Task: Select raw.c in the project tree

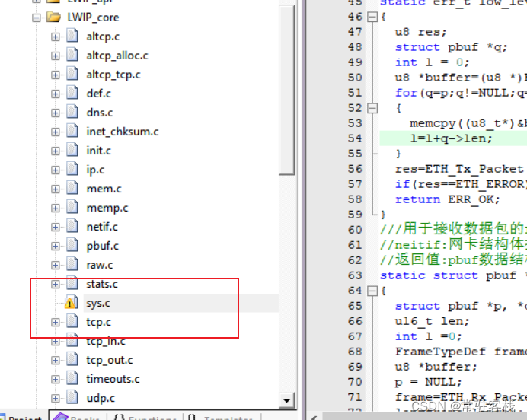Action: 100,266
